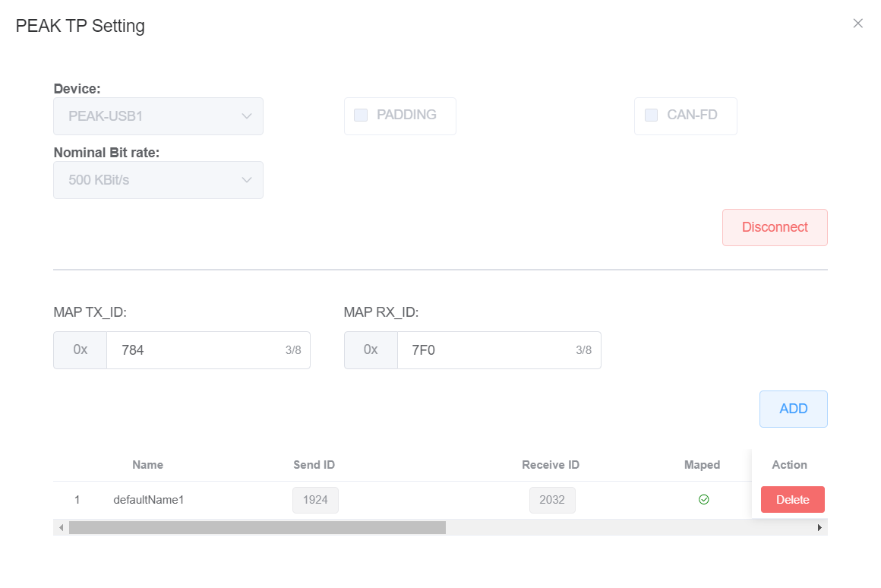The height and width of the screenshot is (588, 881).
Task: Click the green Maped check icon
Action: click(x=703, y=500)
